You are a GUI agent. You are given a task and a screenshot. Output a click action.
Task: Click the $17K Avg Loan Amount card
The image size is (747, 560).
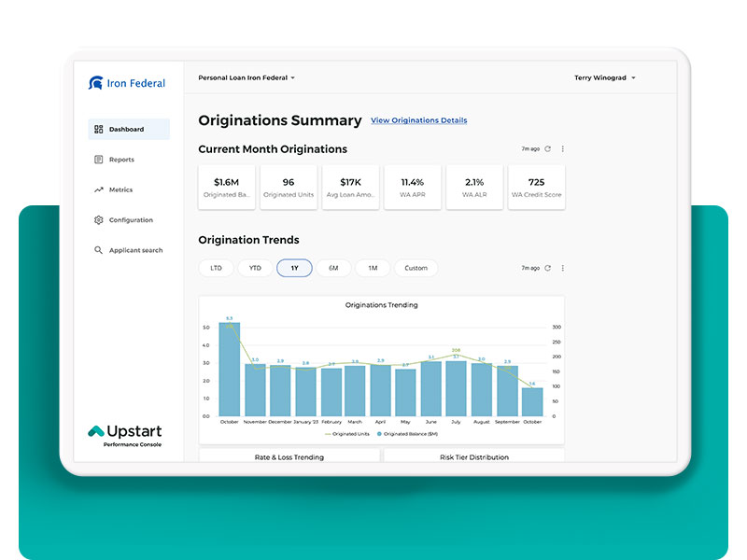[x=351, y=188]
